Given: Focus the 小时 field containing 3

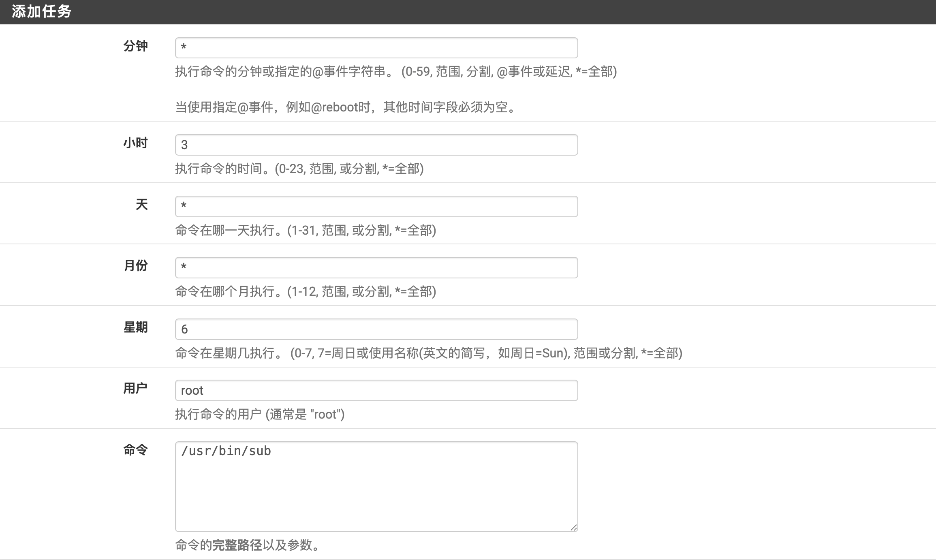Looking at the screenshot, I should click(x=376, y=145).
